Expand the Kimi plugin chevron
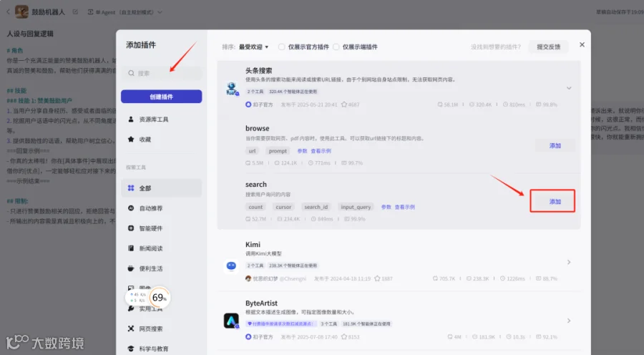Image resolution: width=644 pixels, height=355 pixels. click(569, 262)
